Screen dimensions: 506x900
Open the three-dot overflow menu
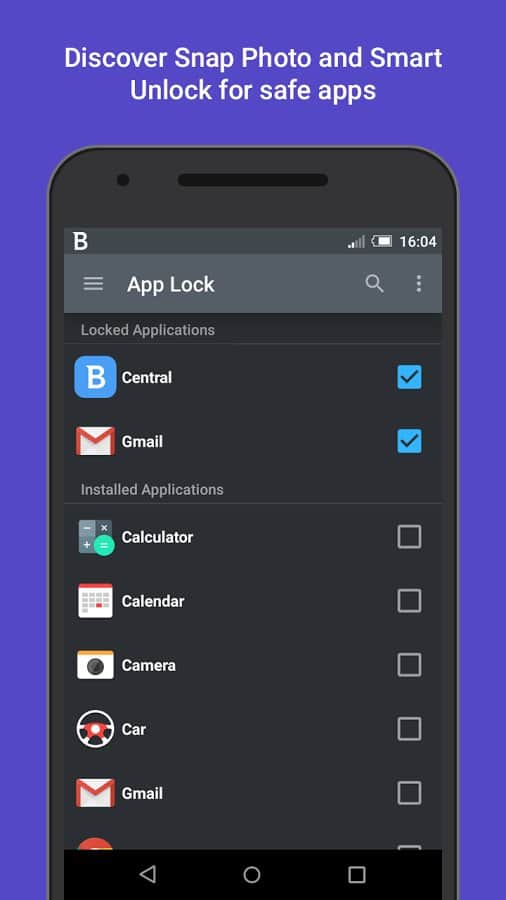pos(419,284)
